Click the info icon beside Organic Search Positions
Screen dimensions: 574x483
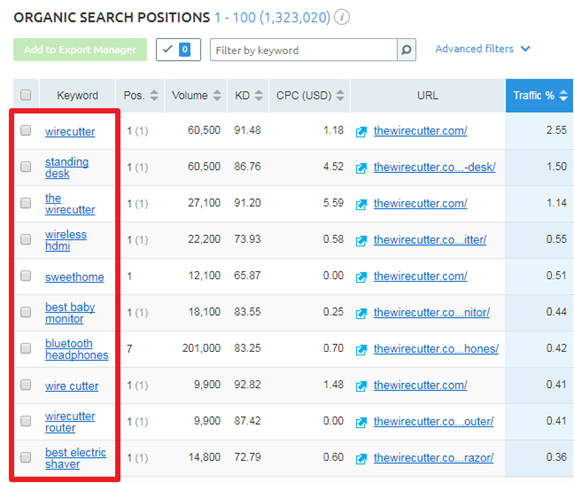(x=342, y=17)
